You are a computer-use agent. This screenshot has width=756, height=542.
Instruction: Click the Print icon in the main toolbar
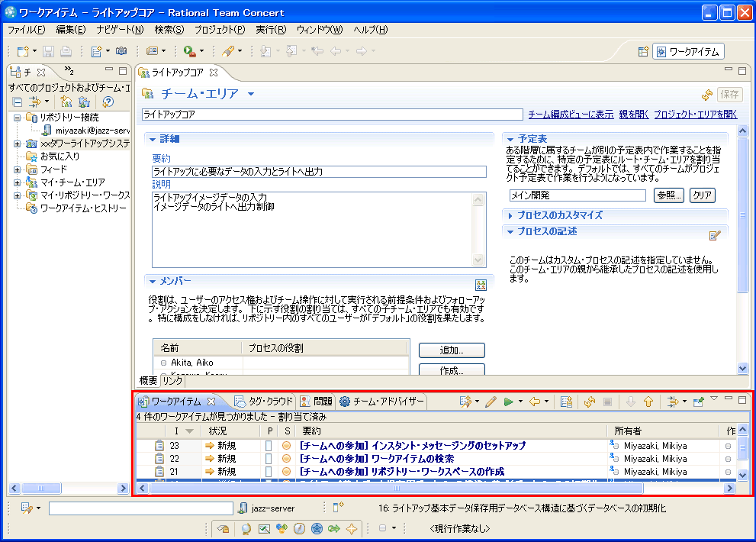(x=66, y=51)
